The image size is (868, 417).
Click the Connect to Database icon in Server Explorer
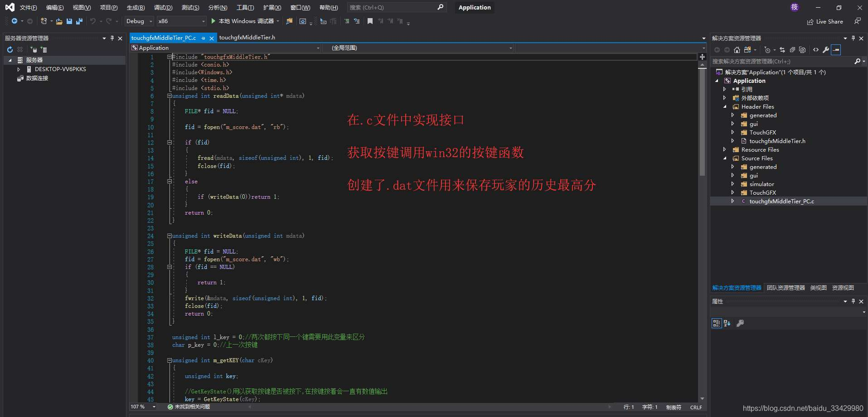[x=34, y=49]
